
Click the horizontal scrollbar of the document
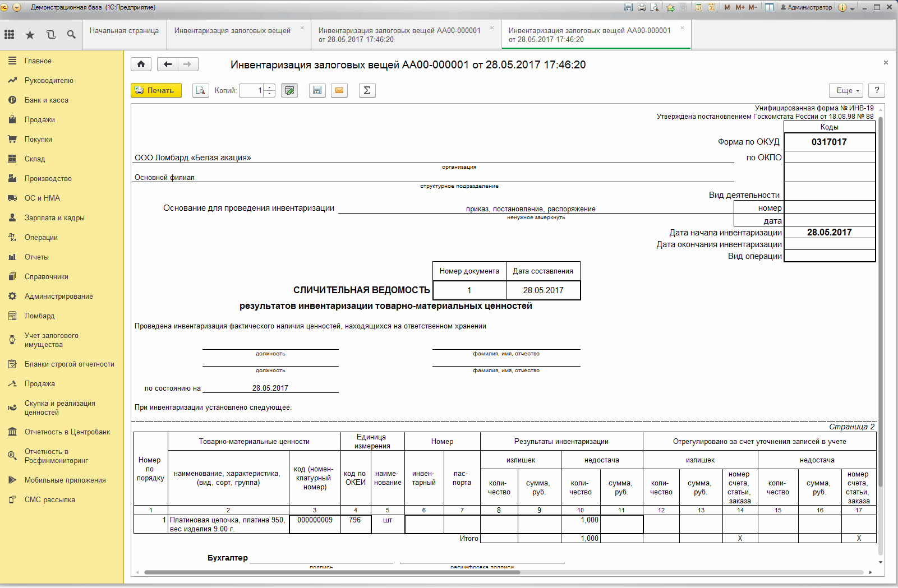coord(332,572)
